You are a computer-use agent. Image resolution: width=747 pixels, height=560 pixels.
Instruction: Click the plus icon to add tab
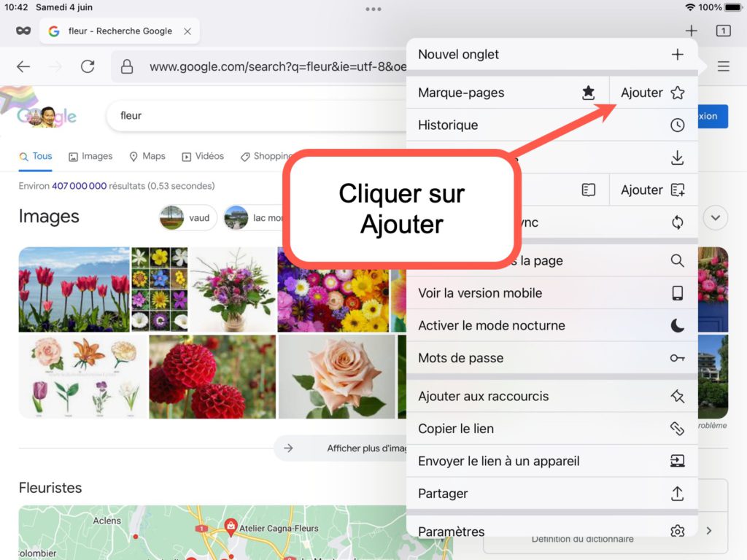[x=691, y=31]
